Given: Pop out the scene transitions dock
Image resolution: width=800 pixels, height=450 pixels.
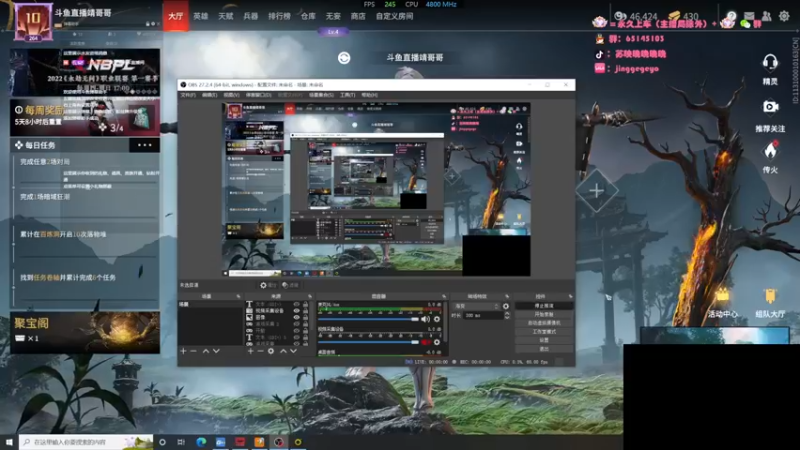Looking at the screenshot, I should pyautogui.click(x=507, y=296).
